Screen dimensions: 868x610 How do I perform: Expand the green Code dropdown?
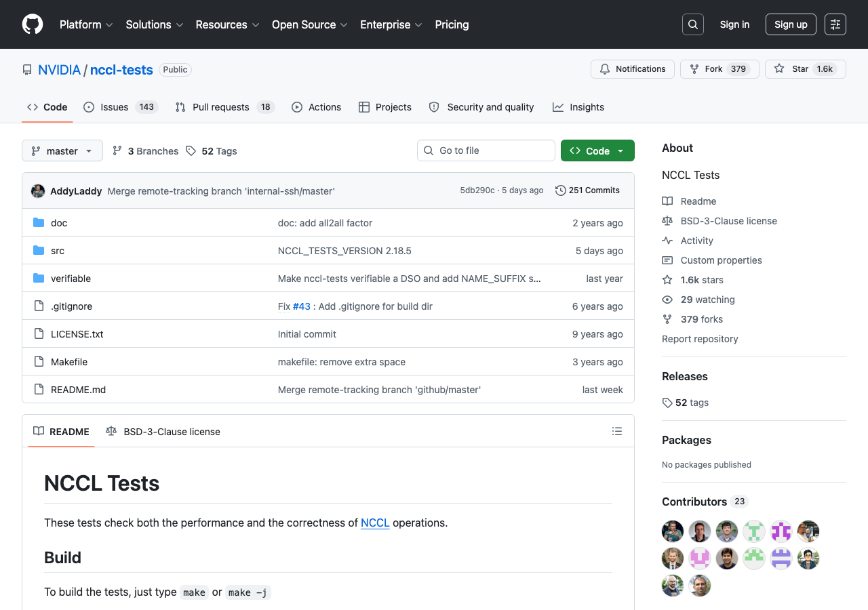(x=597, y=150)
